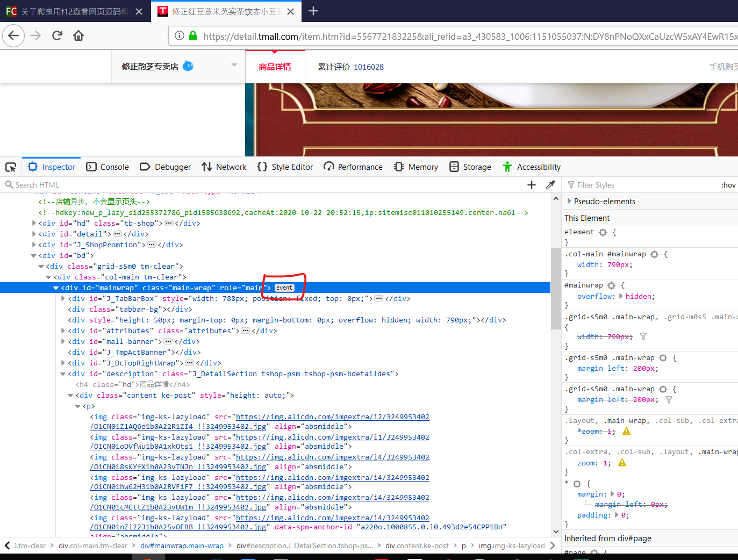Switch to the Inspector panel
Image resolution: width=738 pixels, height=560 pixels.
(52, 167)
